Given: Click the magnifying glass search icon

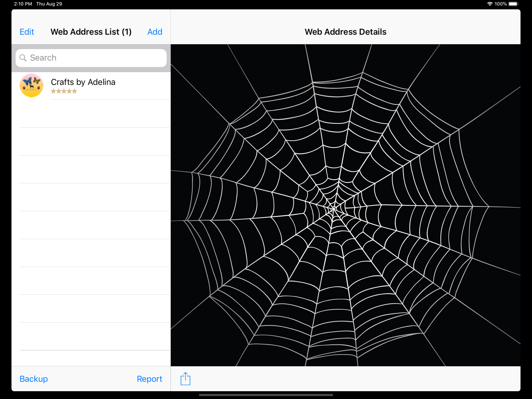Looking at the screenshot, I should pos(23,58).
